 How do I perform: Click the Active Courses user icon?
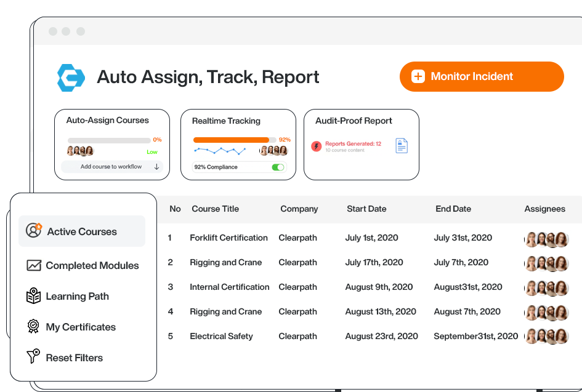pos(34,231)
